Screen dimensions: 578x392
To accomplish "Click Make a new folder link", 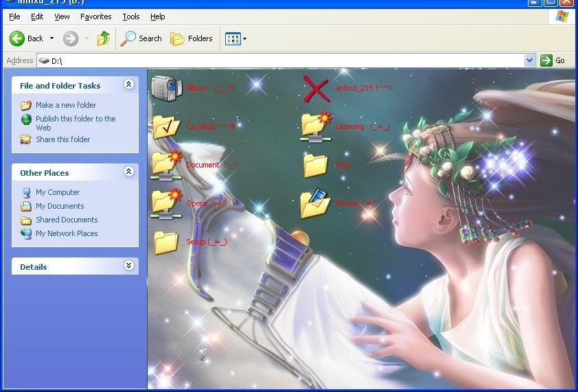I will [x=66, y=105].
